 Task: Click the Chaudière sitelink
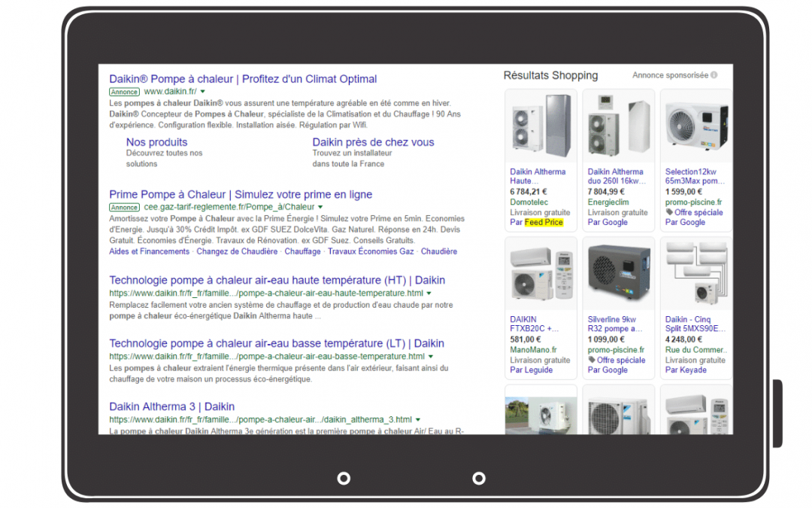point(438,251)
